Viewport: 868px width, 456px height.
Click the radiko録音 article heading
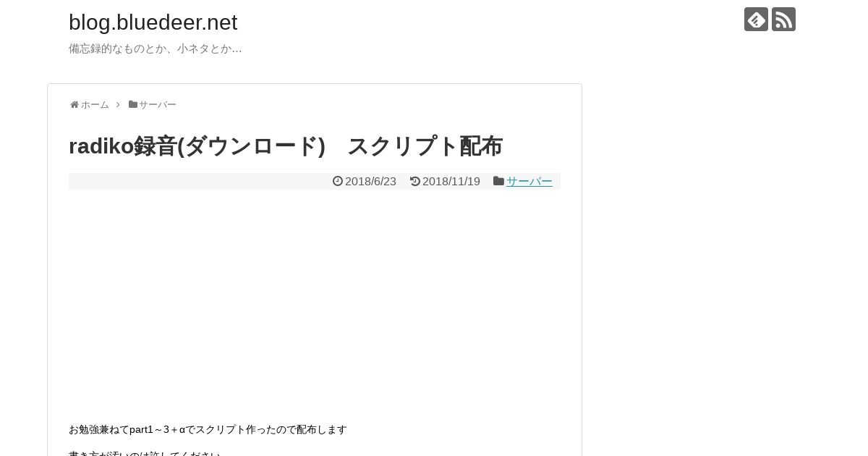coord(286,146)
